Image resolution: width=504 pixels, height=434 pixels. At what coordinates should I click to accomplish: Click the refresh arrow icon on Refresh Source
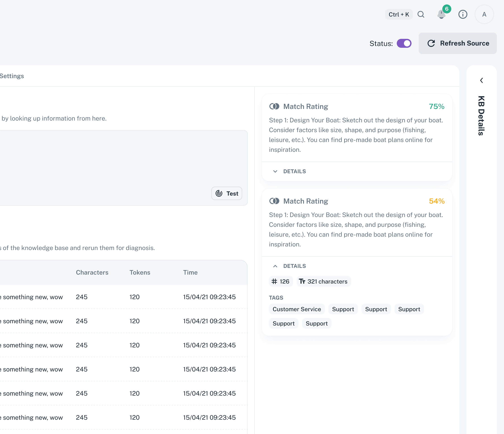(431, 43)
